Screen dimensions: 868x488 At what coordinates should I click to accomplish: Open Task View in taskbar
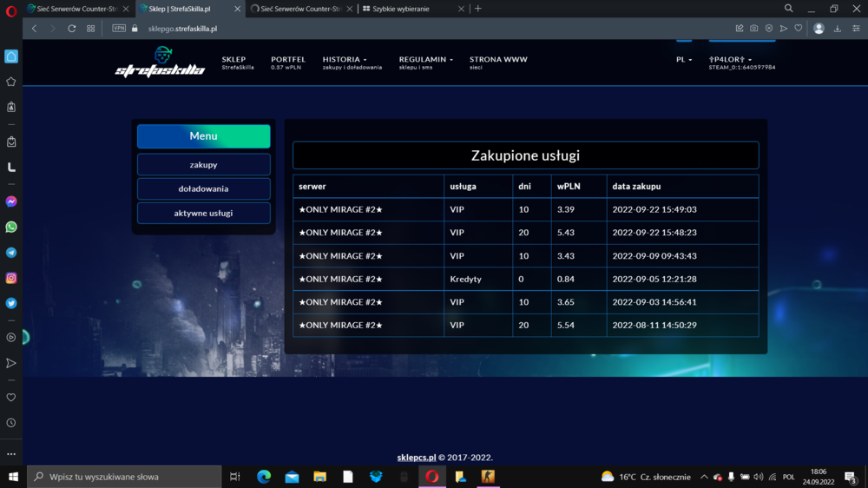234,477
